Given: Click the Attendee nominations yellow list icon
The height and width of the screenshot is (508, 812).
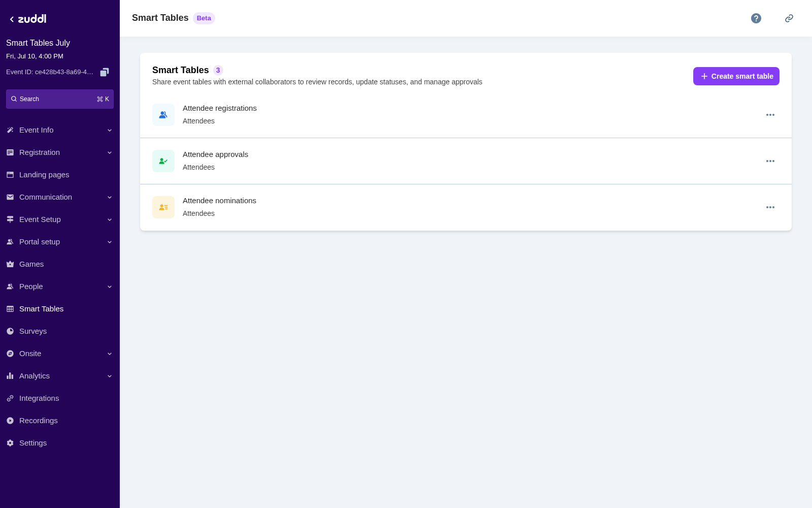Looking at the screenshot, I should coord(163,207).
